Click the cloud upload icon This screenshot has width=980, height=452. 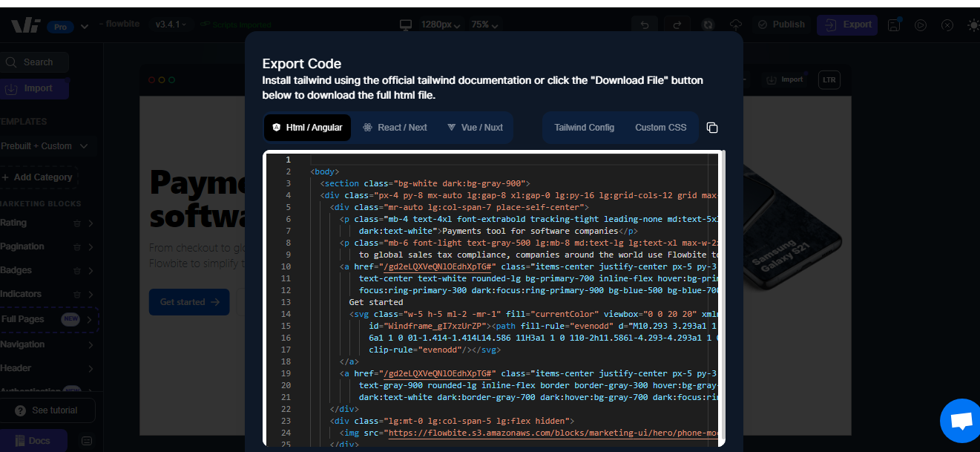[736, 24]
